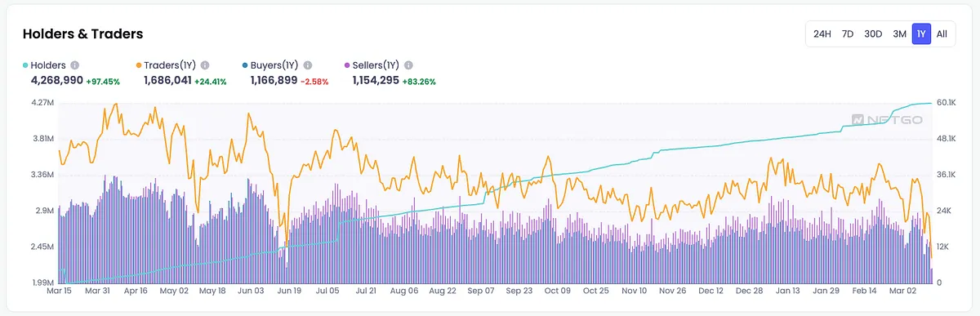Click the Dec 12 axis date label
Viewport: 980px width, 316px height.
pyautogui.click(x=711, y=291)
